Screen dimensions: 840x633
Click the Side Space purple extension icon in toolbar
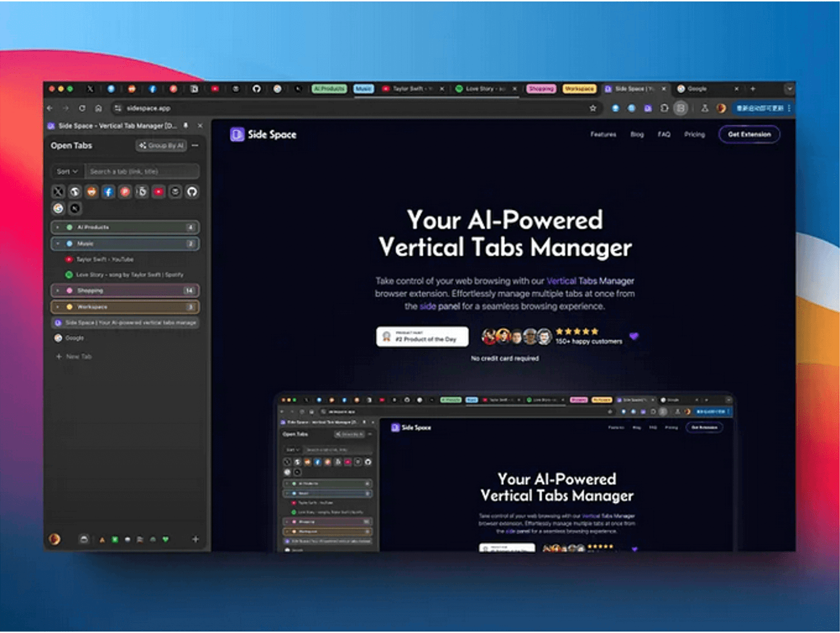pos(648,108)
